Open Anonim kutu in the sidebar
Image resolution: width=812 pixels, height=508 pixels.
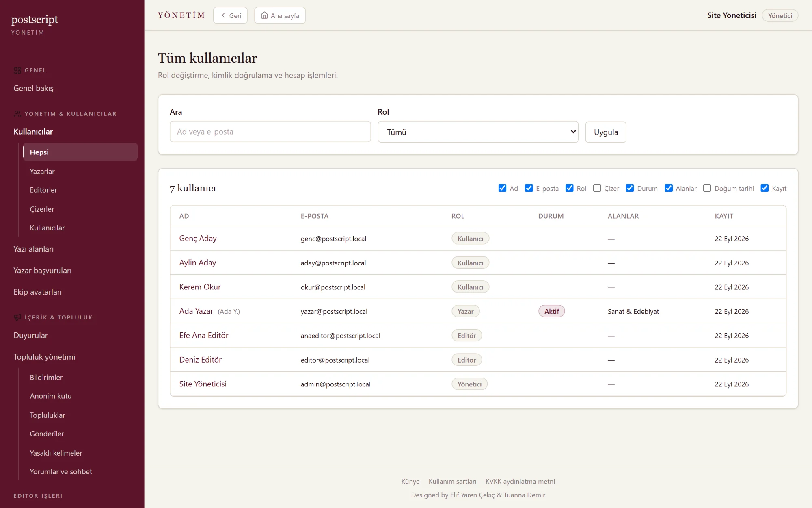pyautogui.click(x=51, y=396)
